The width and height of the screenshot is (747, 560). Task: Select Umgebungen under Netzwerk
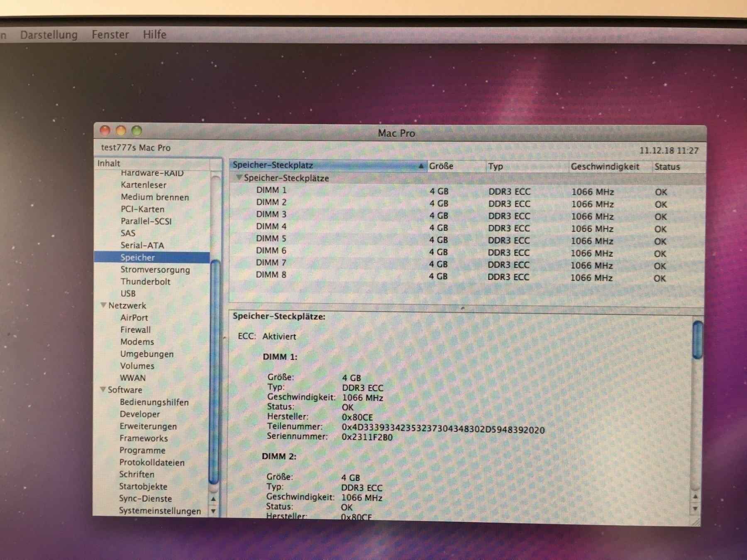click(146, 354)
